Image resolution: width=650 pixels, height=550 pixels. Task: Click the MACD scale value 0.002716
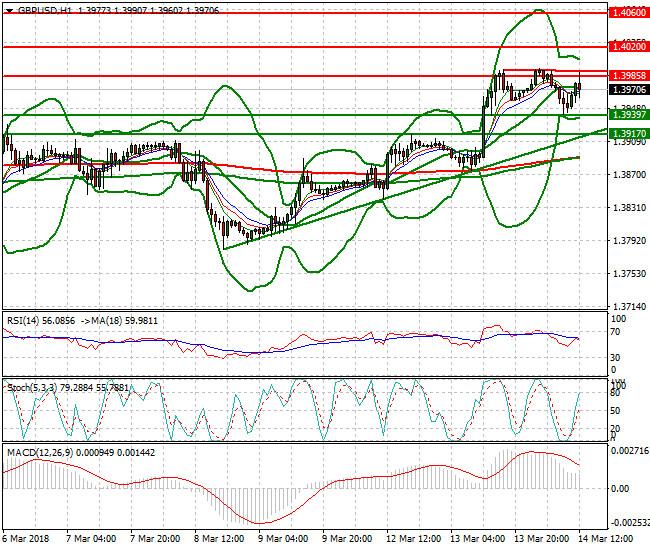coord(627,453)
